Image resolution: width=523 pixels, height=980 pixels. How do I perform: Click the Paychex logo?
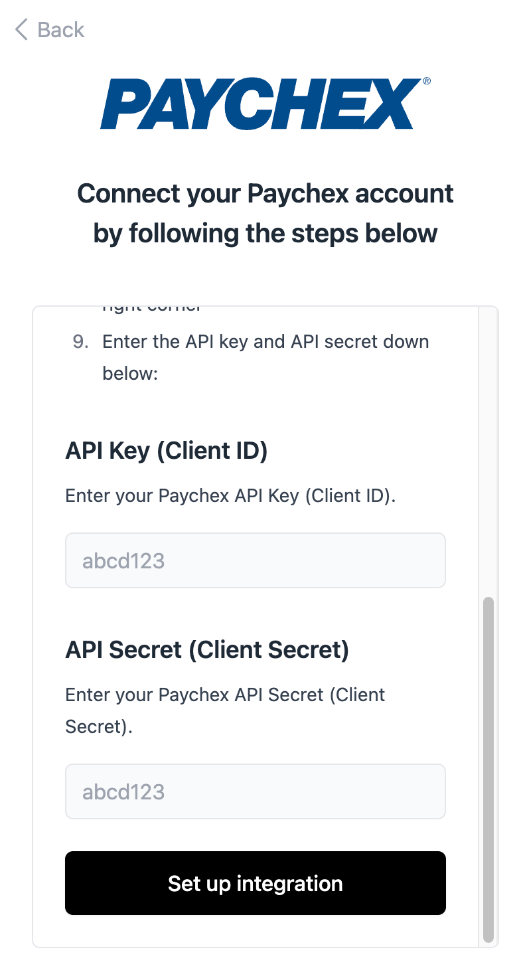261,104
